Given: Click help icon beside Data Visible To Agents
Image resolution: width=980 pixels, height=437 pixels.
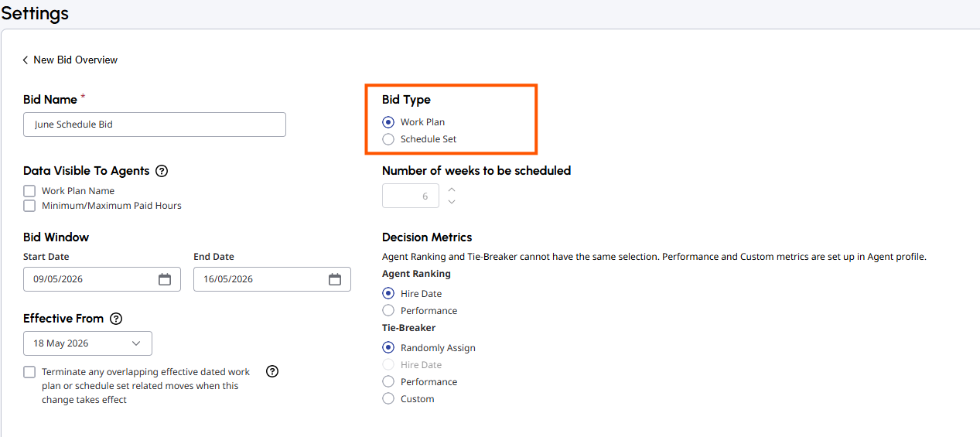Looking at the screenshot, I should 162,171.
